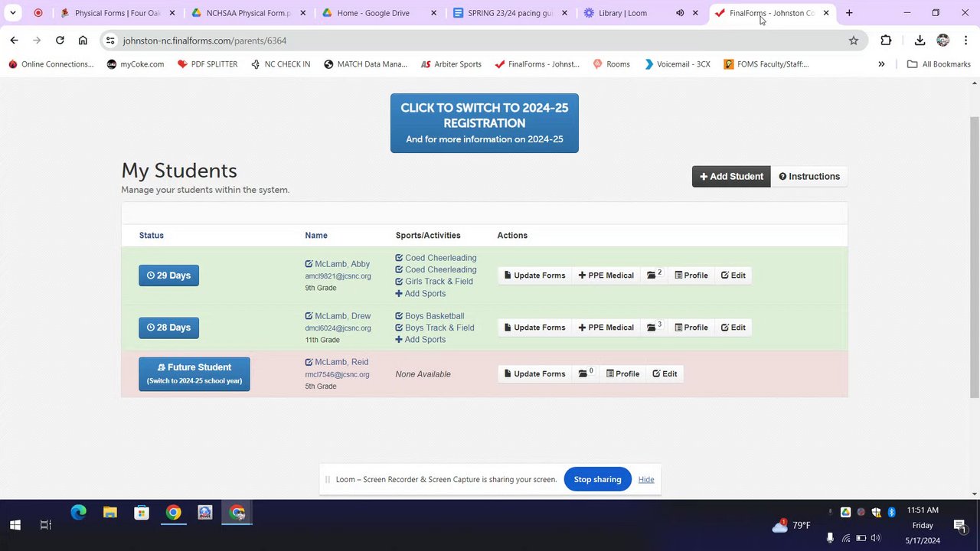Switch to NCHSAA Physical Form tab
The image size is (980, 551).
[250, 13]
